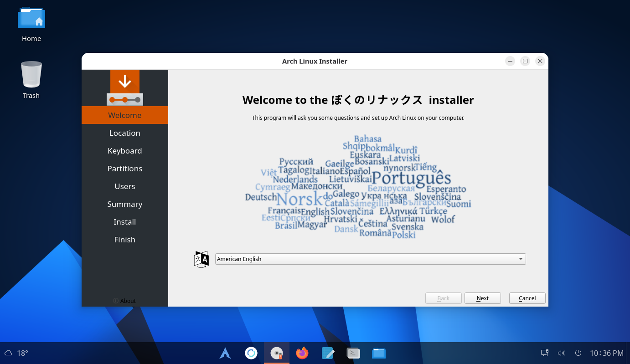The image size is (630, 364).
Task: Open the Arch Linux launcher menu
Action: click(225, 353)
